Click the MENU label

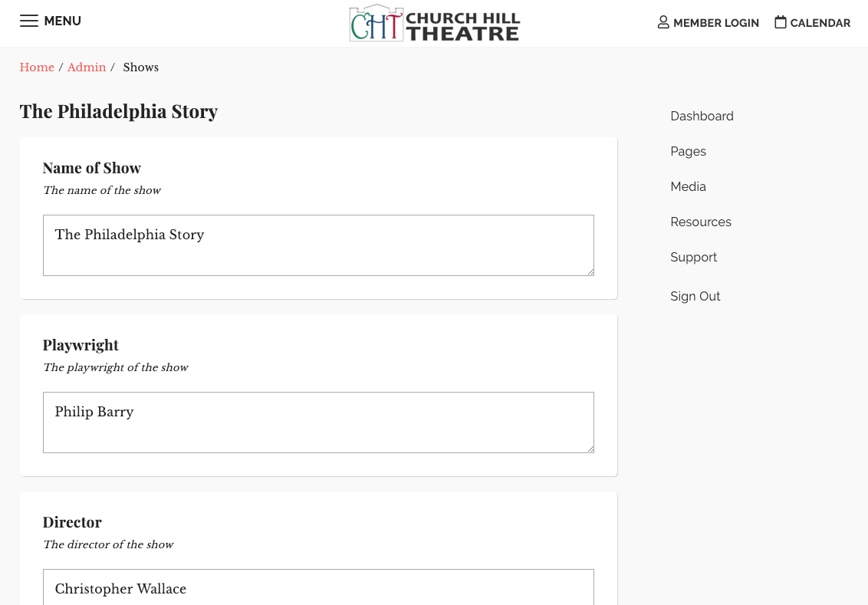pyautogui.click(x=63, y=21)
